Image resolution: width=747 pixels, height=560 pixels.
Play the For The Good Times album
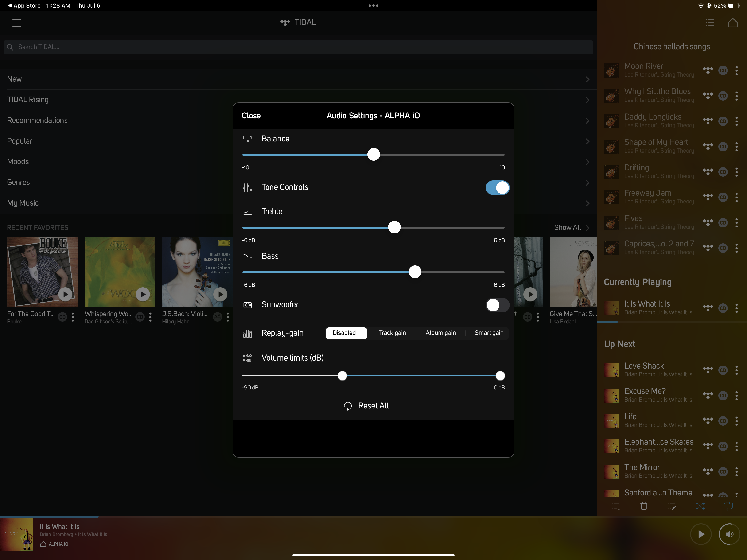pyautogui.click(x=66, y=294)
